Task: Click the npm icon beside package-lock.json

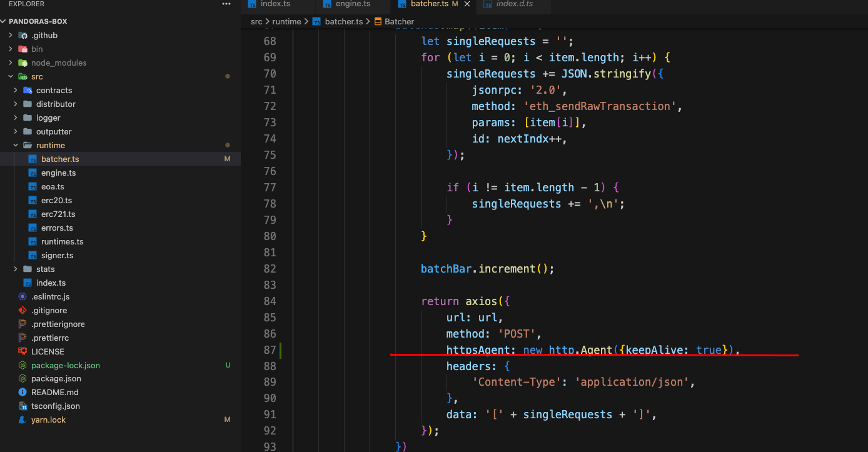Action: click(x=23, y=365)
